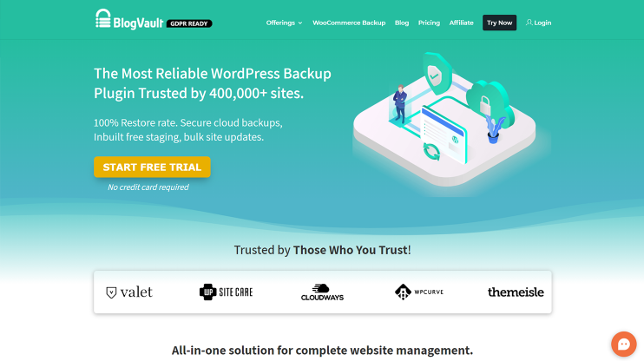Click the 'Trusted by Those Who You Trust!' heading
The width and height of the screenshot is (644, 361).
(322, 250)
